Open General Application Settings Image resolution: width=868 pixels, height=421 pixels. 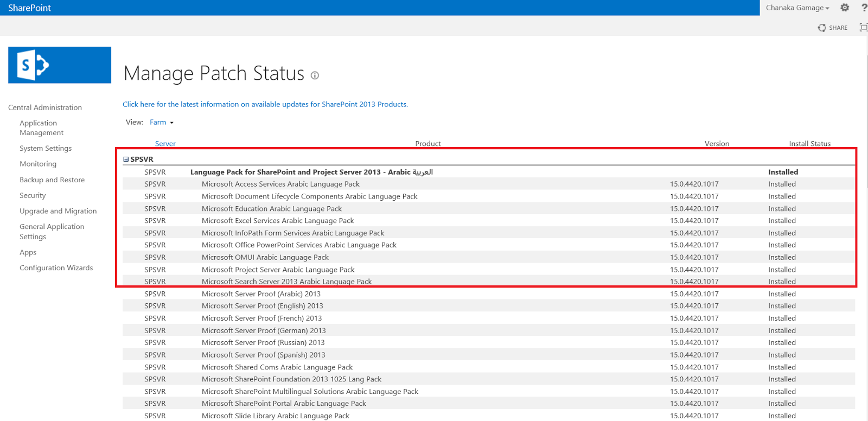click(52, 232)
